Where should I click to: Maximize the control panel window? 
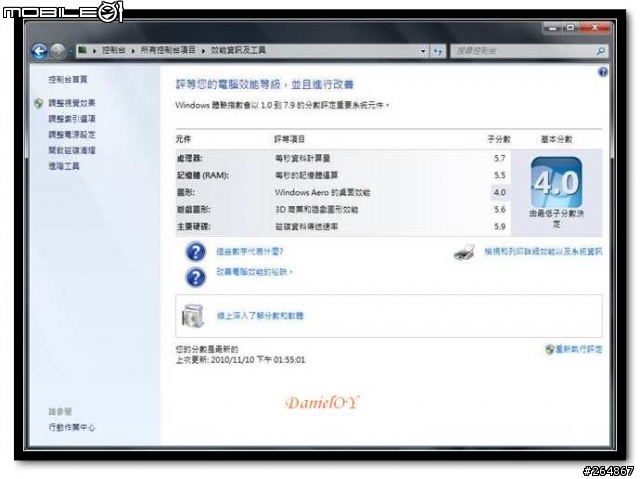click(x=571, y=28)
